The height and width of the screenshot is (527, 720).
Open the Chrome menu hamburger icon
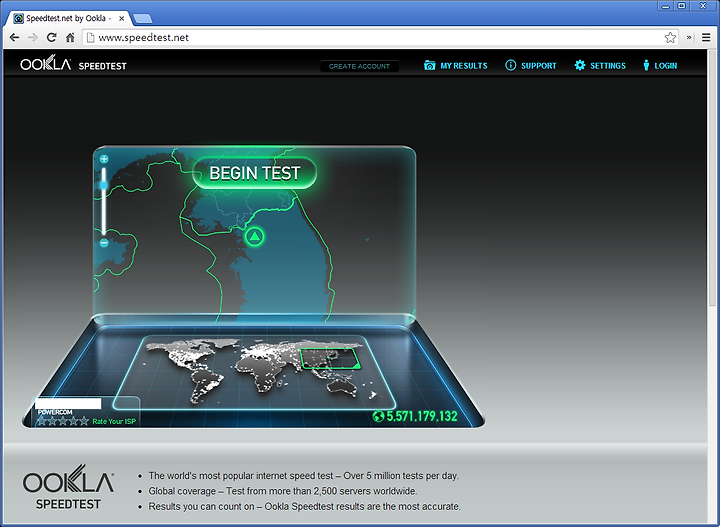(706, 38)
